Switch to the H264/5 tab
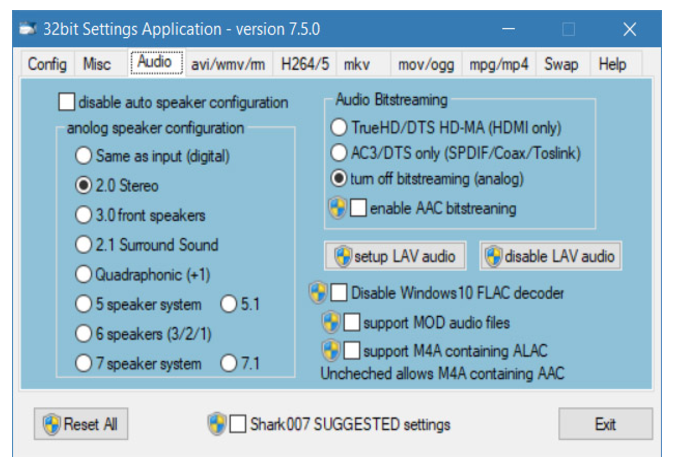This screenshot has height=459, width=675. (x=305, y=64)
